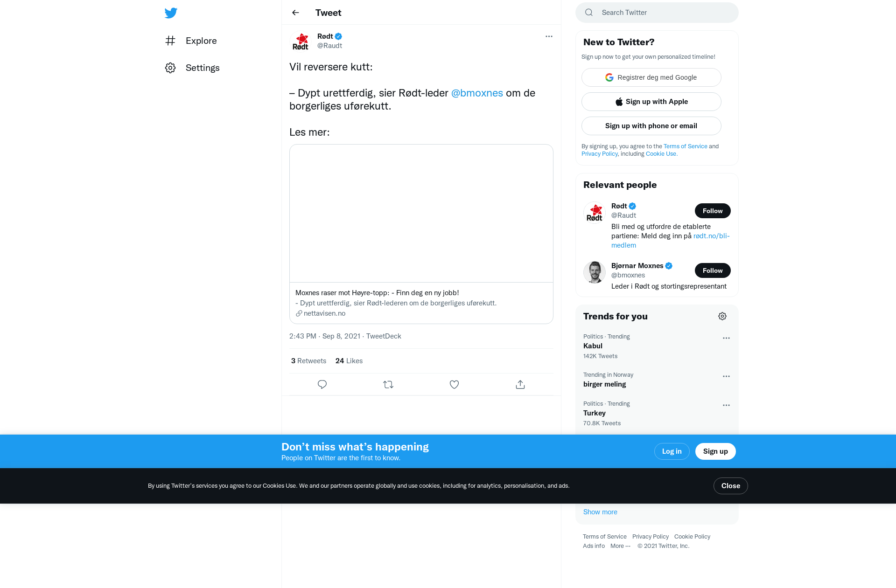The image size is (896, 588).
Task: Click the @bmoxnes mention link
Action: click(477, 93)
